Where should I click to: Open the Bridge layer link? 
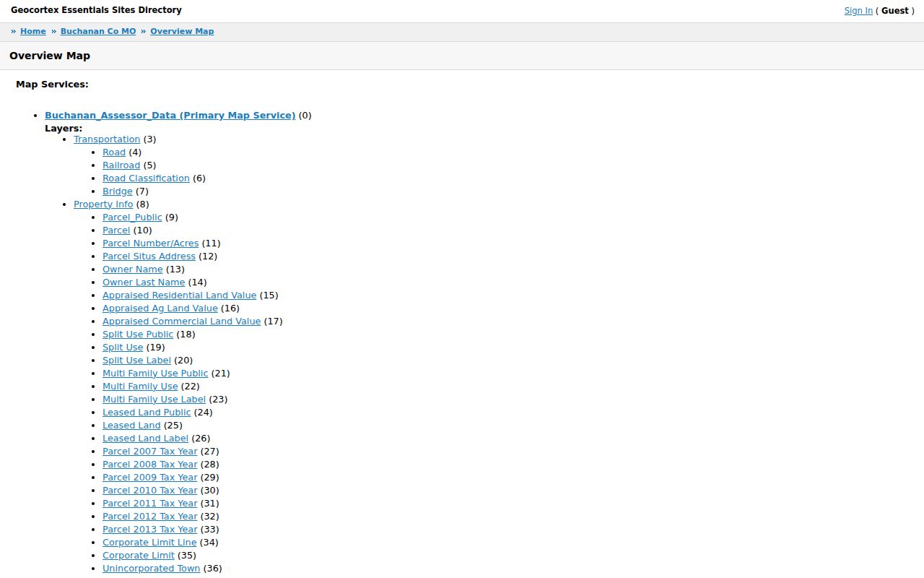coord(118,191)
